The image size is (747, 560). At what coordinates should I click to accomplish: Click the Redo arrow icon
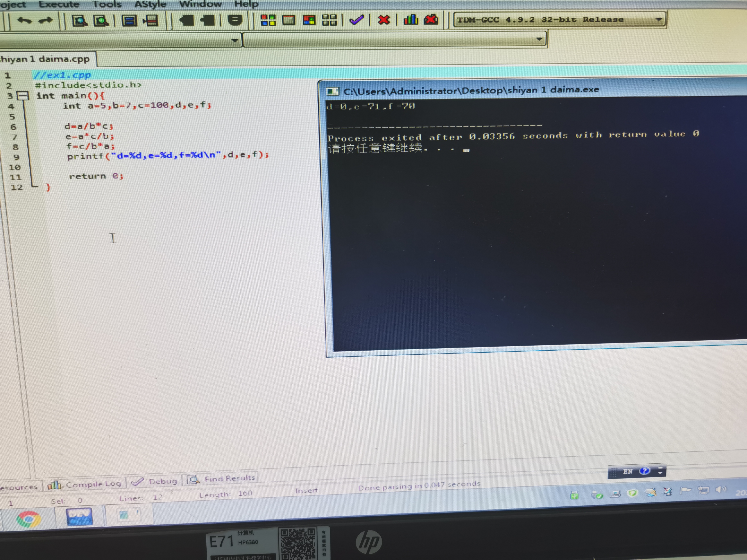(46, 21)
